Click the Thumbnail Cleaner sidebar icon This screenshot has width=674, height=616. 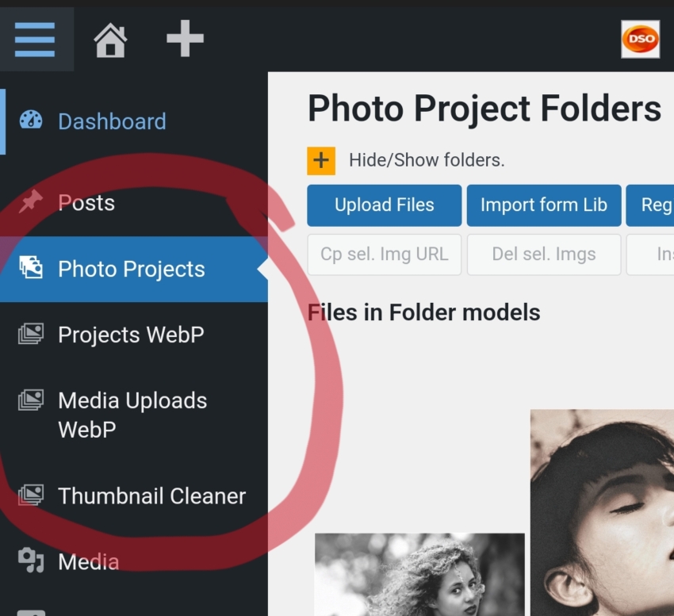31,495
